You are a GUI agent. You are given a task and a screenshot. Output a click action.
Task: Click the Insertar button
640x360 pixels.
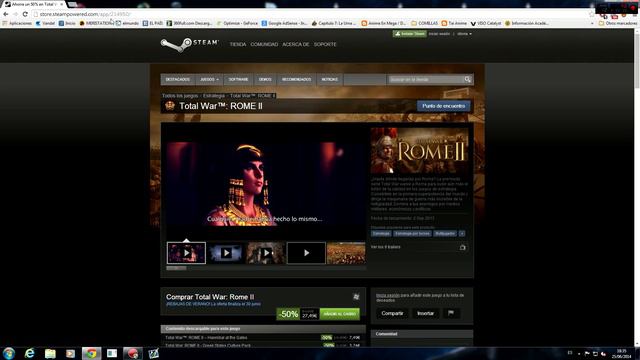pyautogui.click(x=425, y=313)
